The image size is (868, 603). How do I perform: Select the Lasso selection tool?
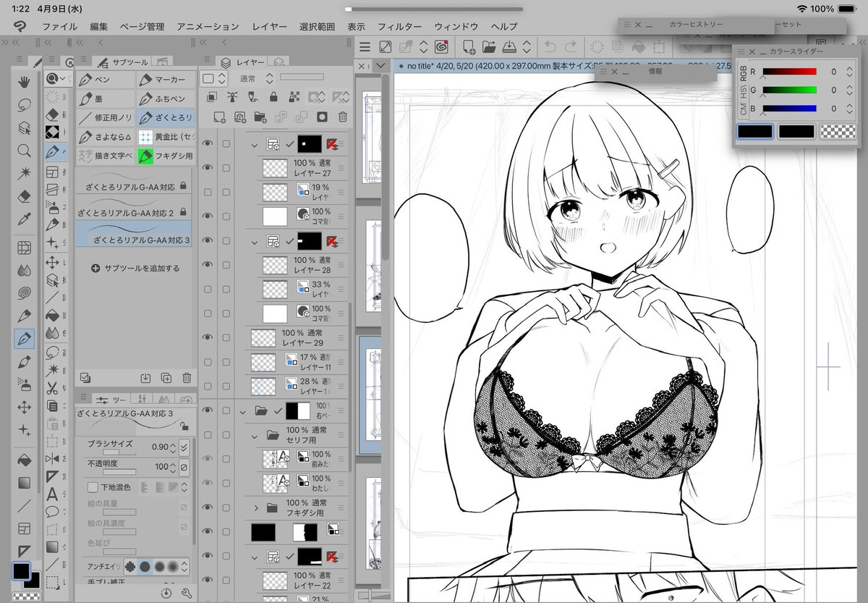[x=24, y=104]
